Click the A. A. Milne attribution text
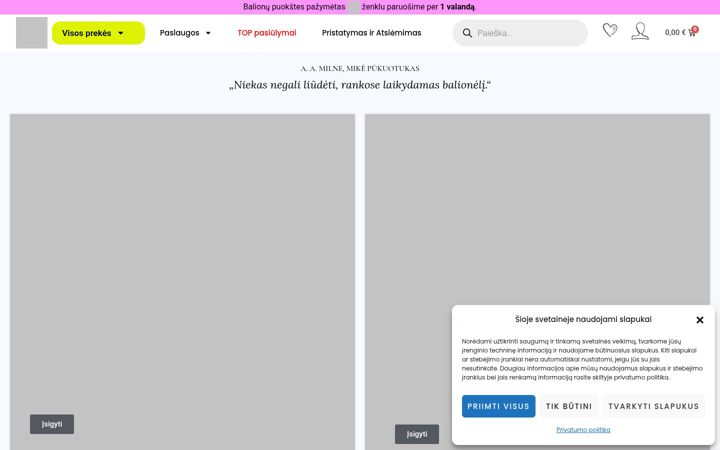Screen dimensions: 720x450 (x=360, y=68)
